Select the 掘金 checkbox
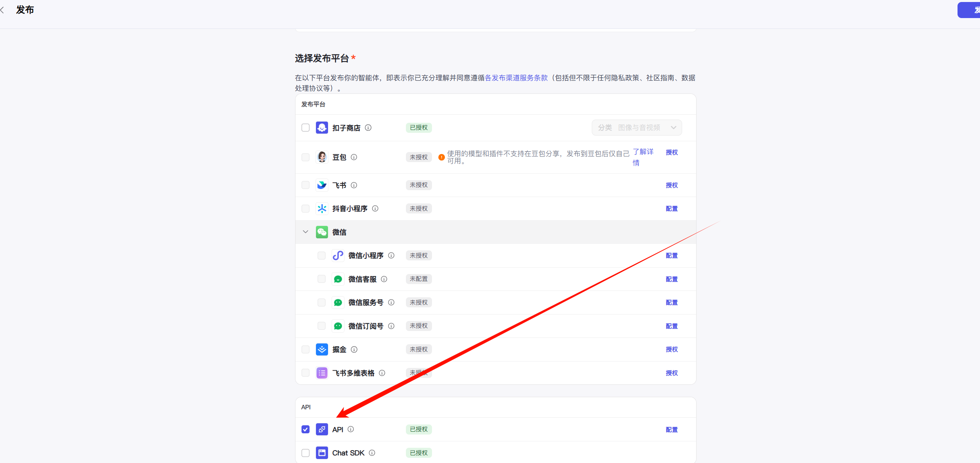 click(306, 349)
